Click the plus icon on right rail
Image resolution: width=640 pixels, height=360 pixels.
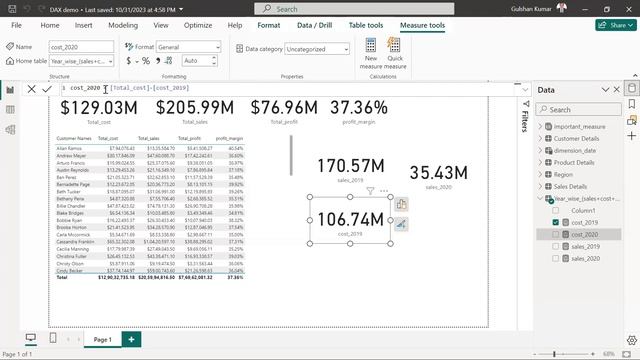coord(632,136)
